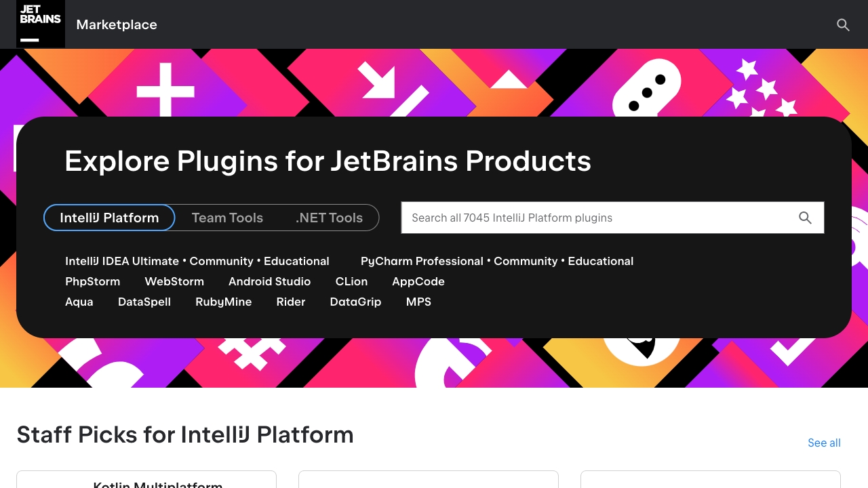Browse DataSpell plugins
Image resolution: width=868 pixels, height=488 pixels.
144,302
